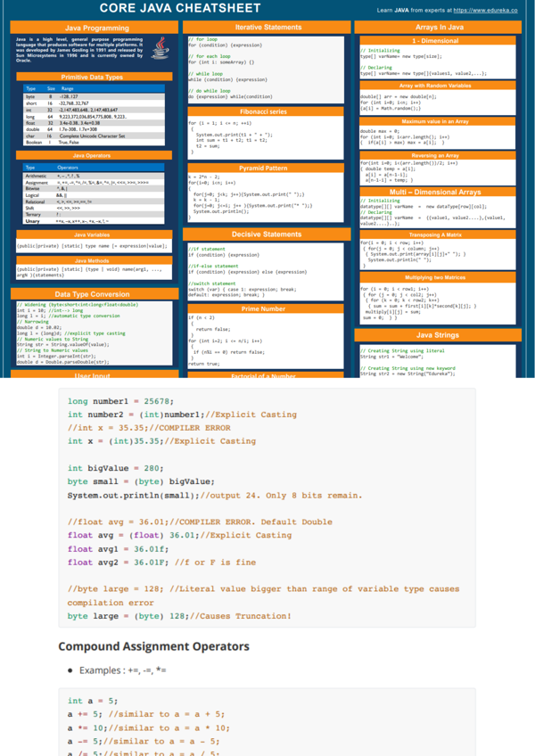The image size is (535, 756).
Task: Click the 'System.out.println(small);' code line
Action: tap(215, 496)
